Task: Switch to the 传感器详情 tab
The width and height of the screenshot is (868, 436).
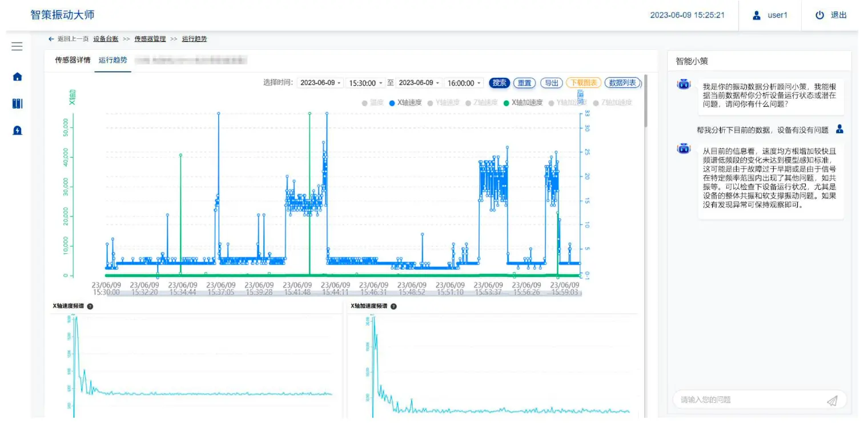Action: tap(73, 60)
